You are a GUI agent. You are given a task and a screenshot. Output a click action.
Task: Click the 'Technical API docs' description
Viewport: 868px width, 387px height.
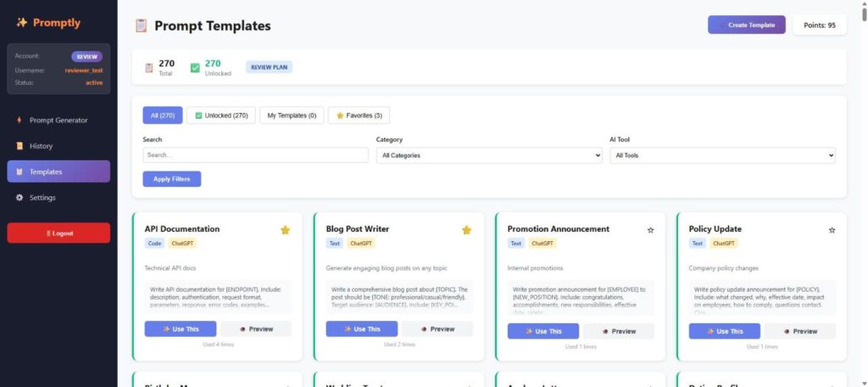(170, 268)
